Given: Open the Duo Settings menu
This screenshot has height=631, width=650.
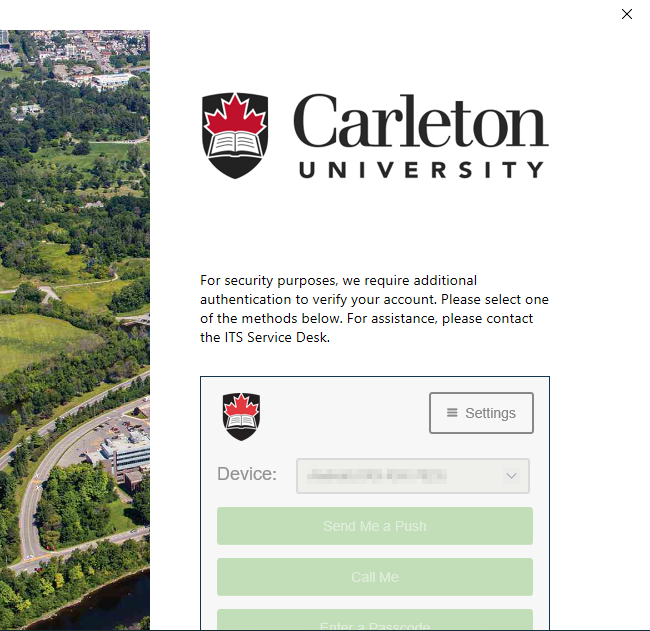Looking at the screenshot, I should 481,413.
